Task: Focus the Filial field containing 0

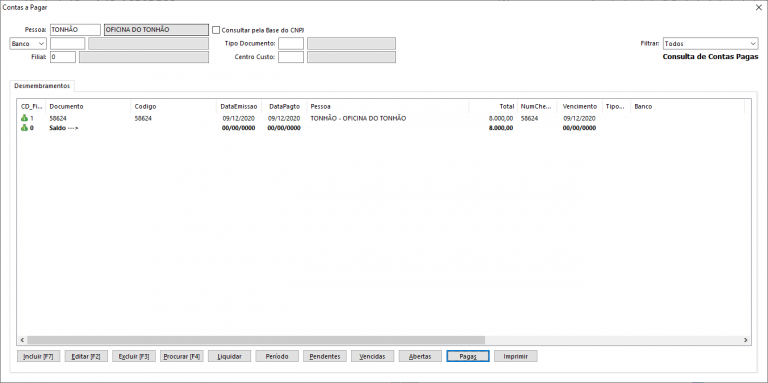Action: 63,57
